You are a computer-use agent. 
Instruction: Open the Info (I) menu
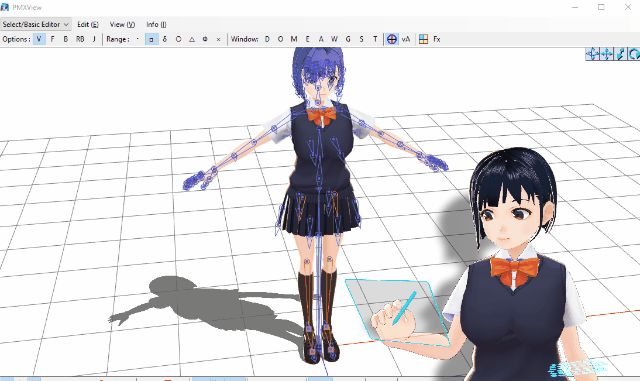pyautogui.click(x=156, y=25)
